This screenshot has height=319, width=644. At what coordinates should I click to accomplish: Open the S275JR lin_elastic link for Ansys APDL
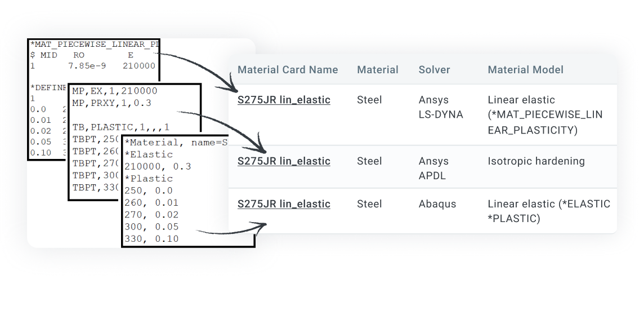pyautogui.click(x=284, y=162)
